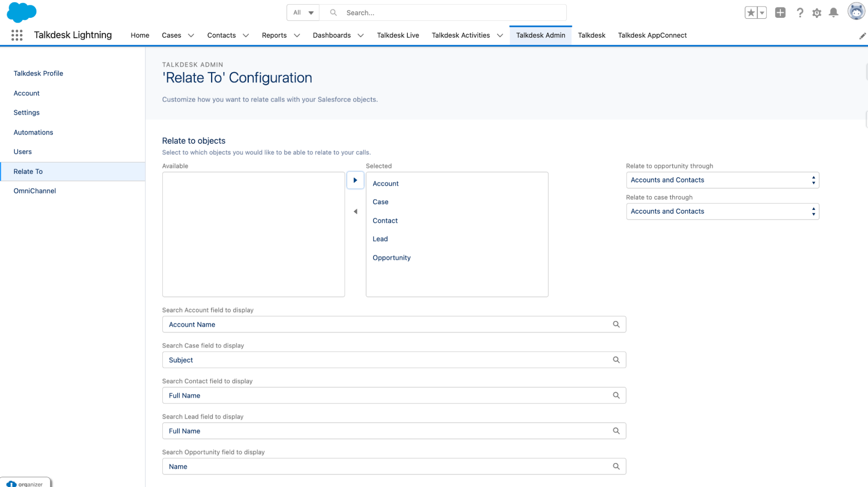Open the Favorites star icon
The height and width of the screenshot is (487, 868).
(751, 13)
